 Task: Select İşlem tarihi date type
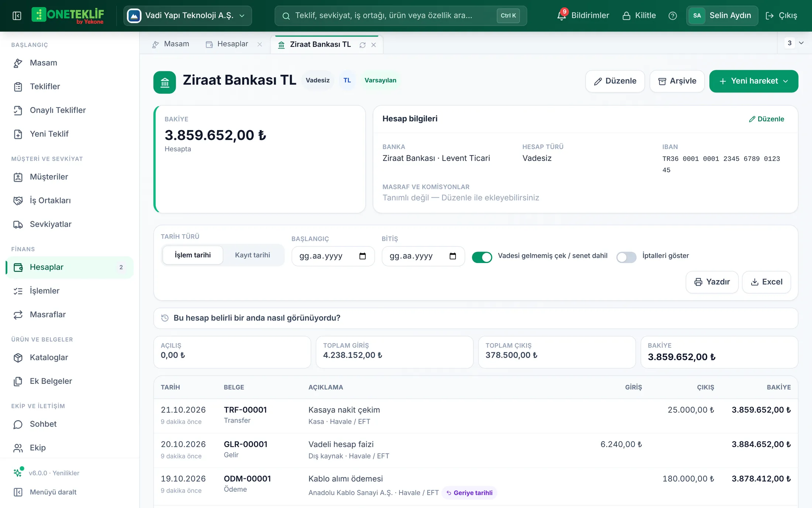pos(193,255)
